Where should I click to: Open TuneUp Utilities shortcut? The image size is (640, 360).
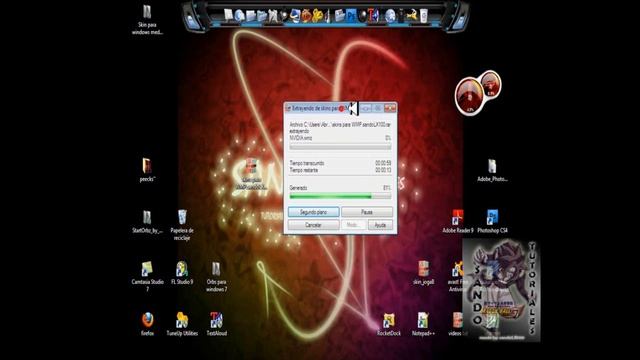182,324
